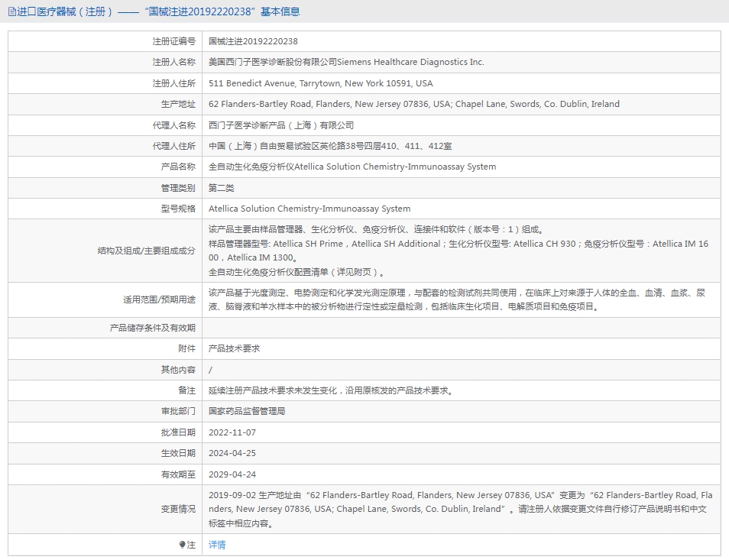Select product name 全自动生化免疫分析仪Atellica Solution

[x=352, y=167]
